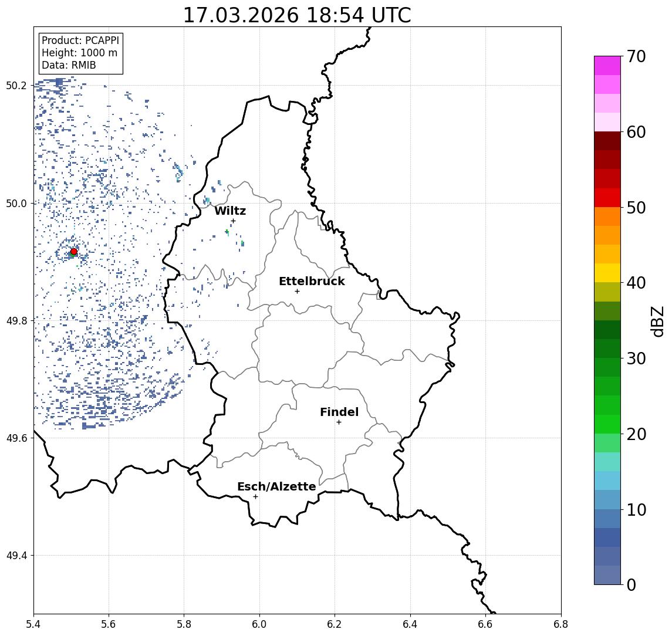This screenshot has height=636, width=672.
Task: Click the longitude label 6.4
Action: click(410, 624)
